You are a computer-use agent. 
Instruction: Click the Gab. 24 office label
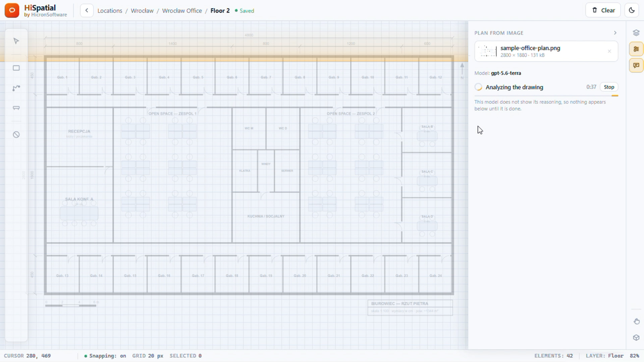435,276
